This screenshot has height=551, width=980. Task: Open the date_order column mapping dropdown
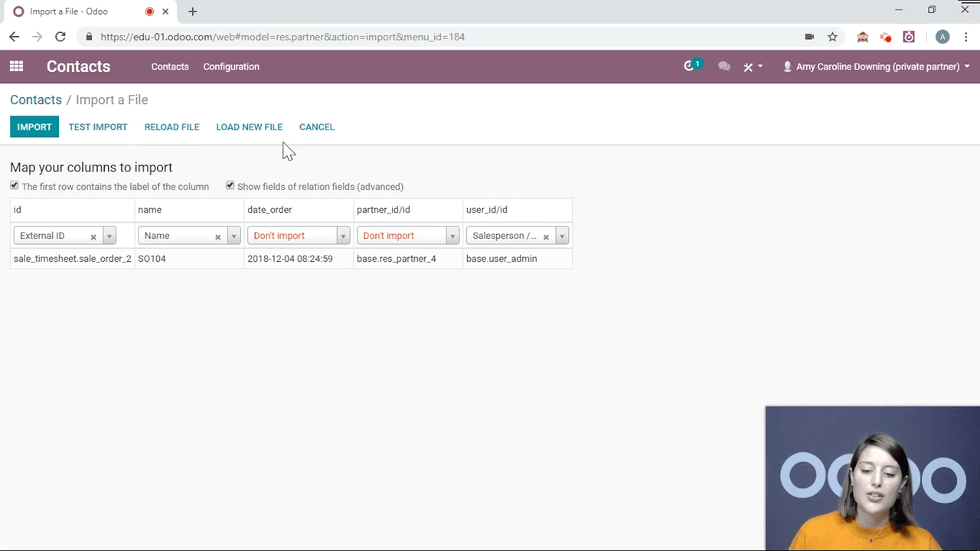point(342,236)
